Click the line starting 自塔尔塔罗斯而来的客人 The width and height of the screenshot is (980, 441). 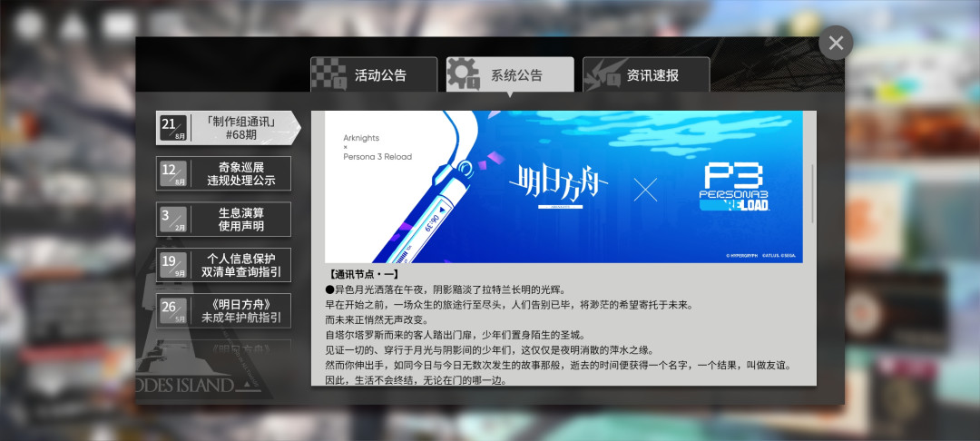click(x=455, y=336)
